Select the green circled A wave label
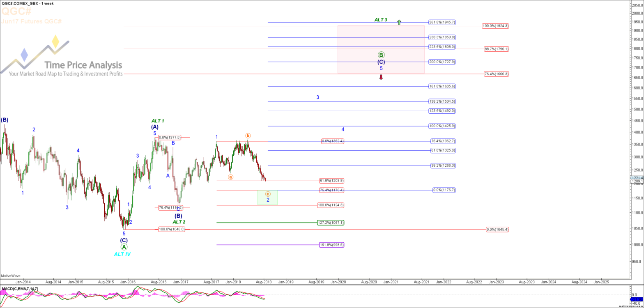Image resolution: width=644 pixels, height=308 pixels. click(x=124, y=247)
